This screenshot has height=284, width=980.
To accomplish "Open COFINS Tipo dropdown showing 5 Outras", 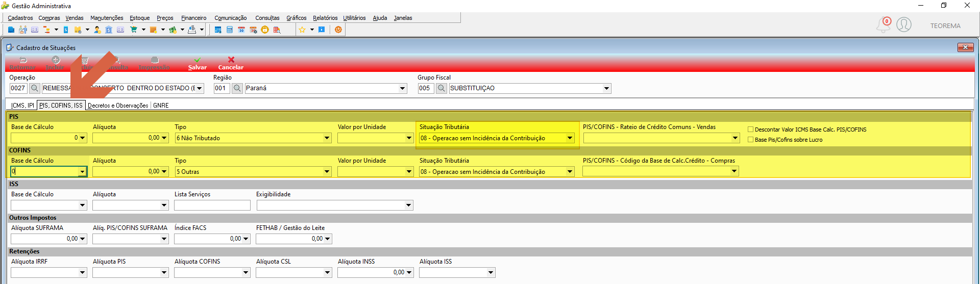I will (x=327, y=172).
